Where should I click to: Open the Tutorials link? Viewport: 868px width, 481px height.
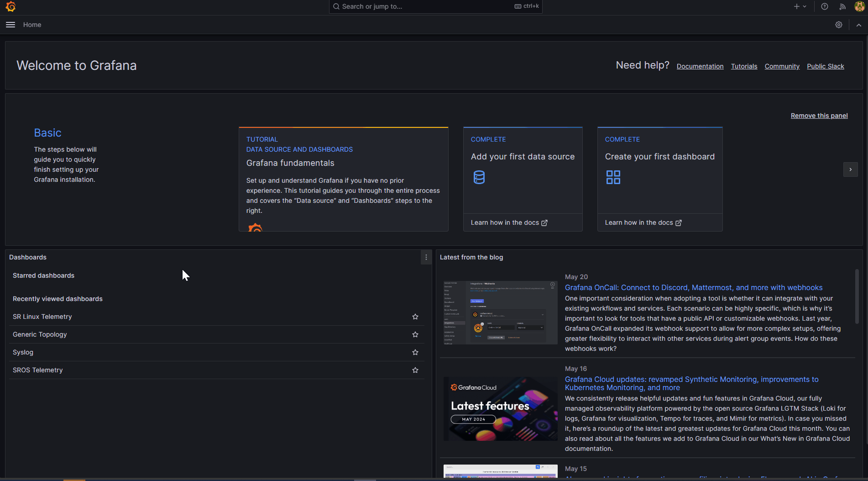[x=744, y=66]
